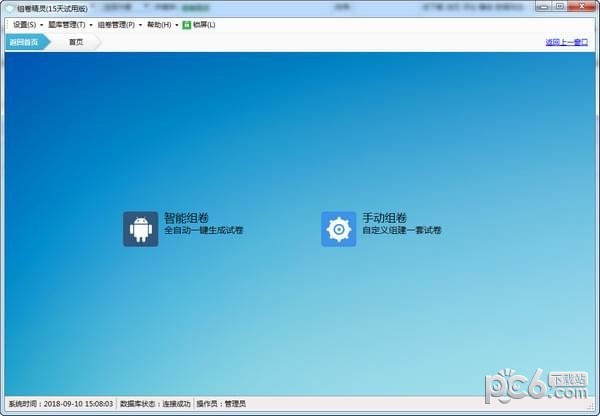Click the 数据库状态 status bar section
The image size is (600, 416).
coord(155,404)
